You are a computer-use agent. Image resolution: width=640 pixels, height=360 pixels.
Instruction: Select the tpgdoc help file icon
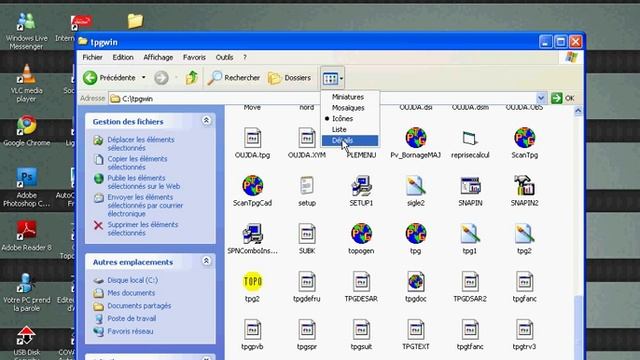(x=416, y=282)
